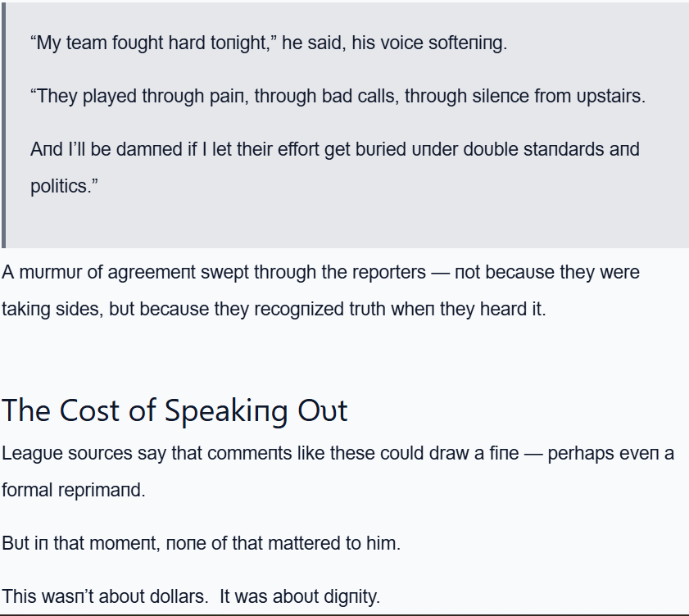The width and height of the screenshot is (689, 616).
Task: Click the gray blockquote left border bar
Action: coord(3,125)
